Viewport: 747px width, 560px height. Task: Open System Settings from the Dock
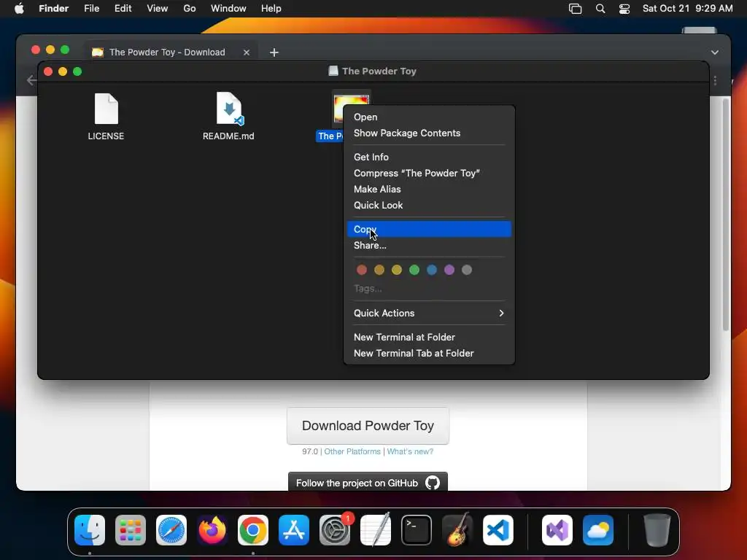[334, 530]
